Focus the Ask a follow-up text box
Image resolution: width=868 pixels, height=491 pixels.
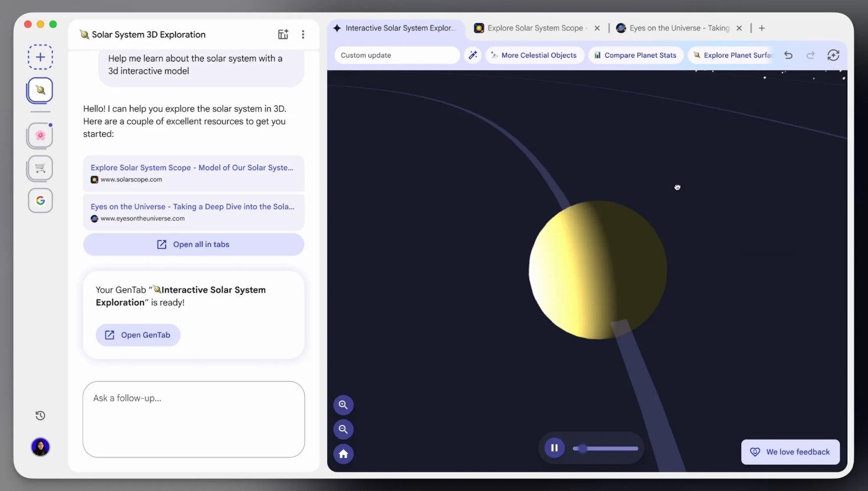point(194,420)
